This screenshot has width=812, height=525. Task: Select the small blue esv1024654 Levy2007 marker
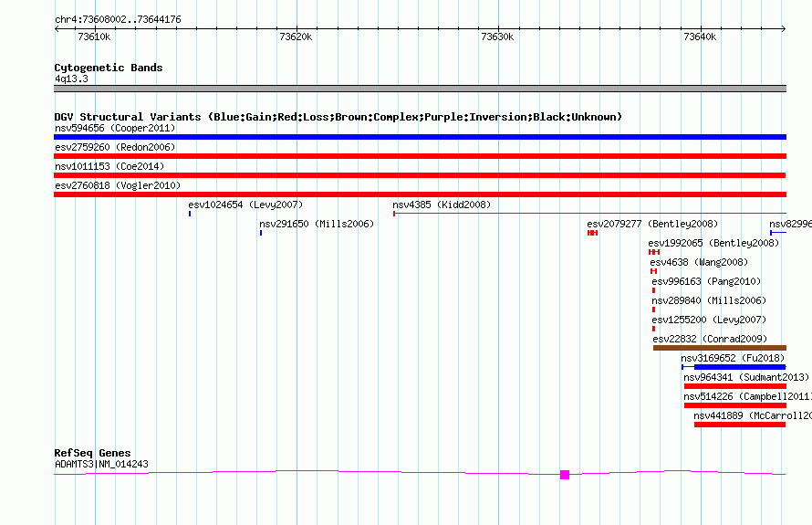coord(190,214)
